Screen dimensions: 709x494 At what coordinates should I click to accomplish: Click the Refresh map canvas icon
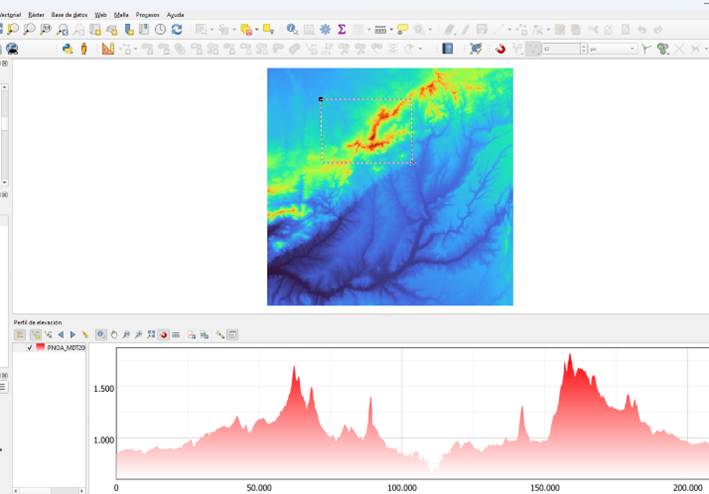point(177,30)
